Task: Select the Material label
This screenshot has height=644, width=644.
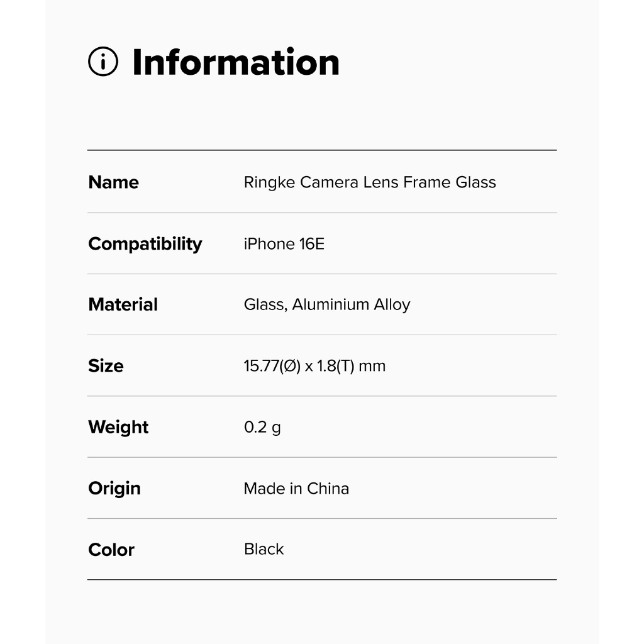Action: click(x=123, y=304)
